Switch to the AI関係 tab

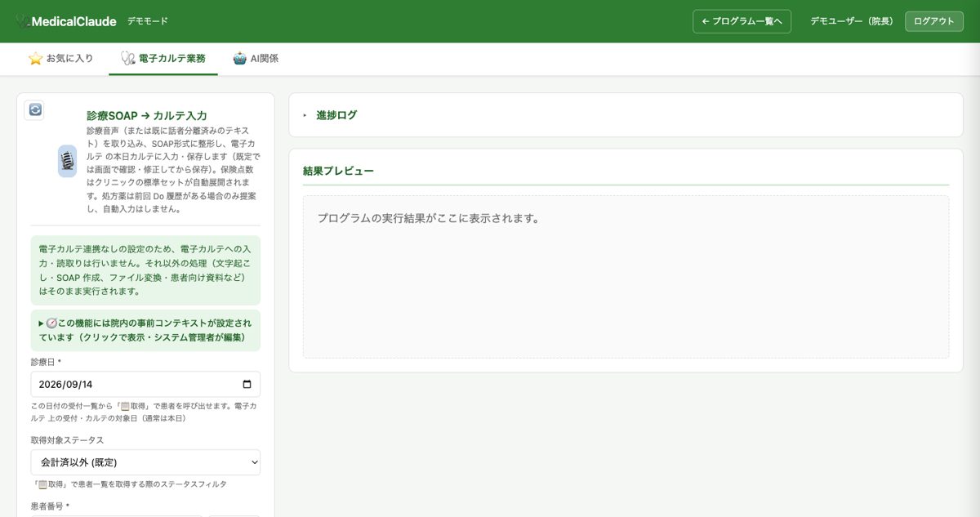pos(256,59)
